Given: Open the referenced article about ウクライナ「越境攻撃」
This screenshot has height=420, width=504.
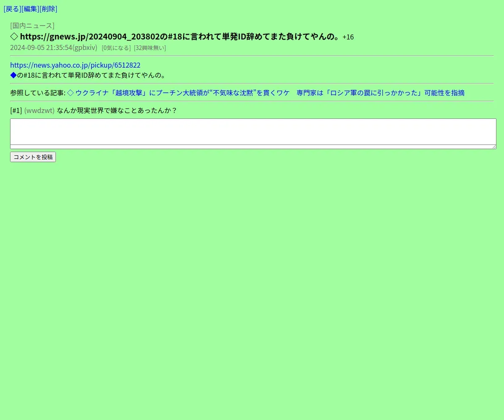Looking at the screenshot, I should [266, 93].
